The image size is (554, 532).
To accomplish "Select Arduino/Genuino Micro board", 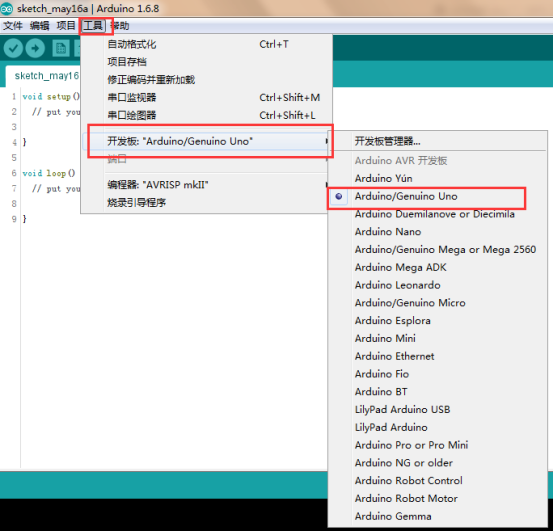I will pyautogui.click(x=438, y=303).
